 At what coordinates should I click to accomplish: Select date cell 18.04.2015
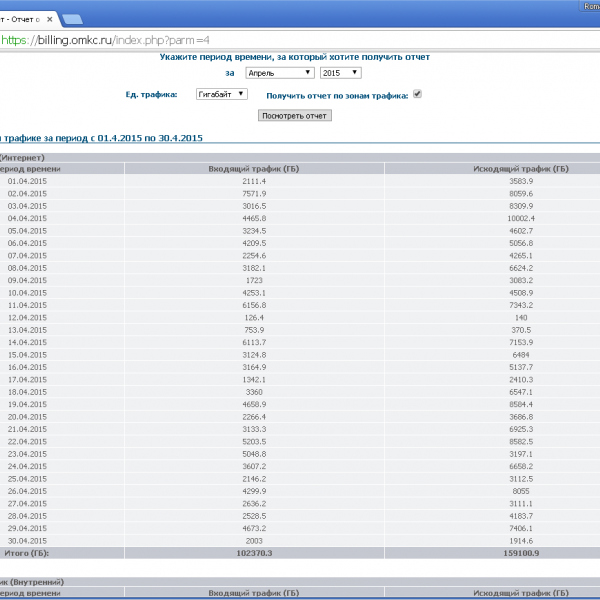27,392
